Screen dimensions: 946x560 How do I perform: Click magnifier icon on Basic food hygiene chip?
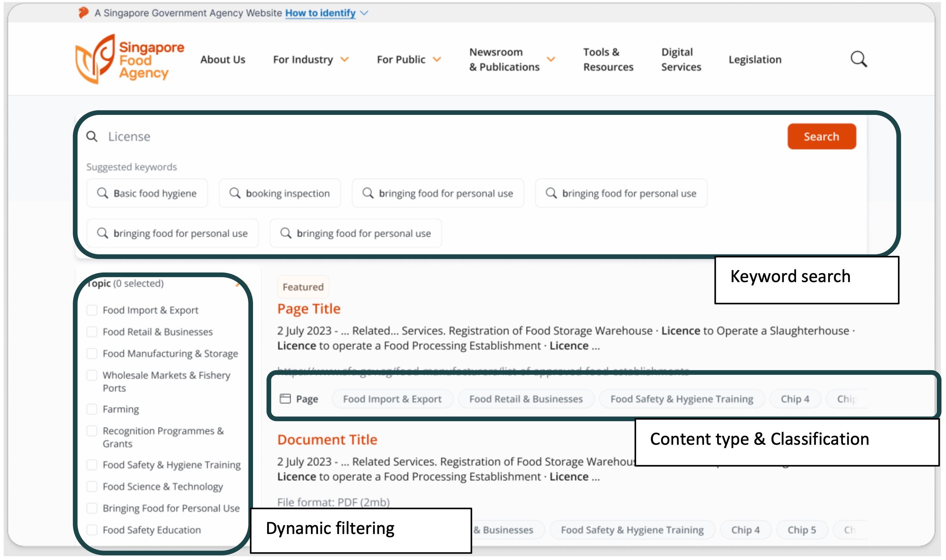[102, 193]
